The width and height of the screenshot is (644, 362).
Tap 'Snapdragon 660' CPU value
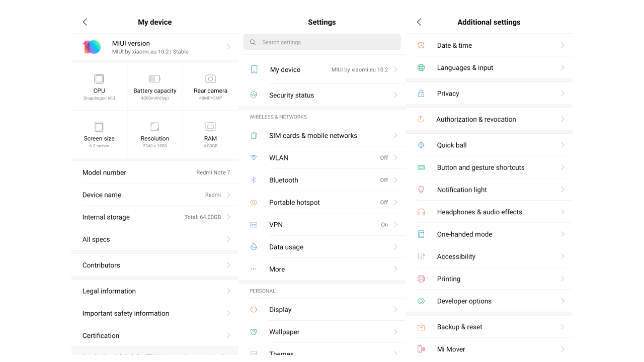99,98
